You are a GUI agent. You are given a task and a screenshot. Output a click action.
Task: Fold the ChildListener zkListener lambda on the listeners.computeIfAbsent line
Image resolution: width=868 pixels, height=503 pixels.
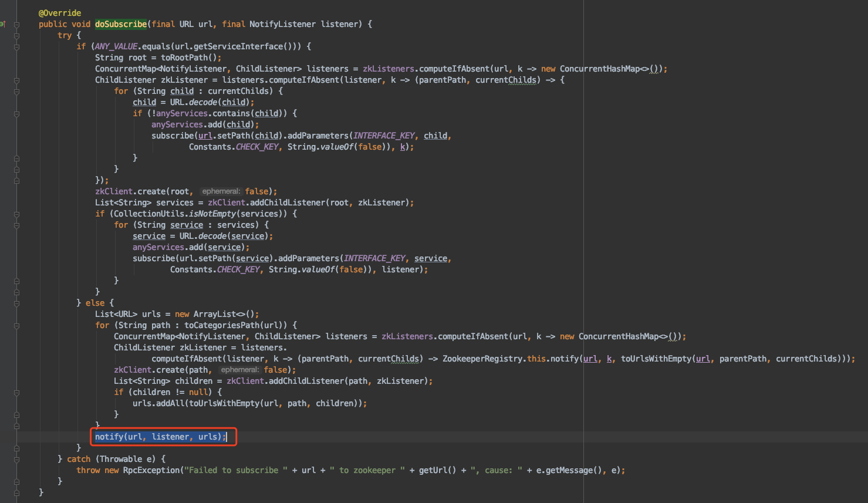point(16,80)
